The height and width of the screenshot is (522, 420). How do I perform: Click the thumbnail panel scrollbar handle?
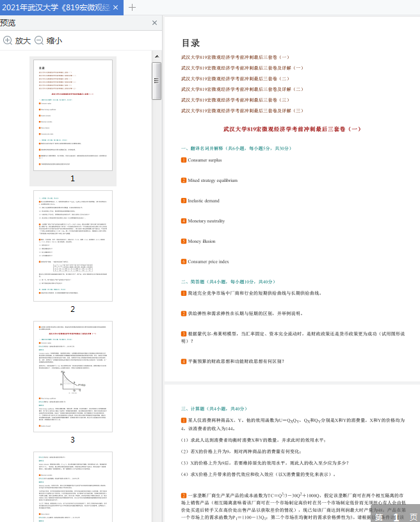(x=156, y=81)
